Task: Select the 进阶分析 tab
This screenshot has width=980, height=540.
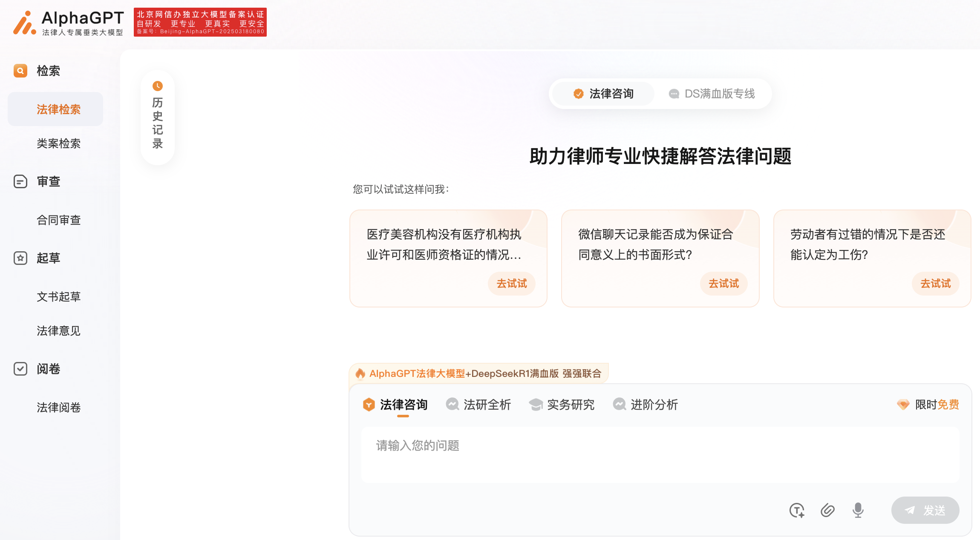Action: pyautogui.click(x=646, y=405)
